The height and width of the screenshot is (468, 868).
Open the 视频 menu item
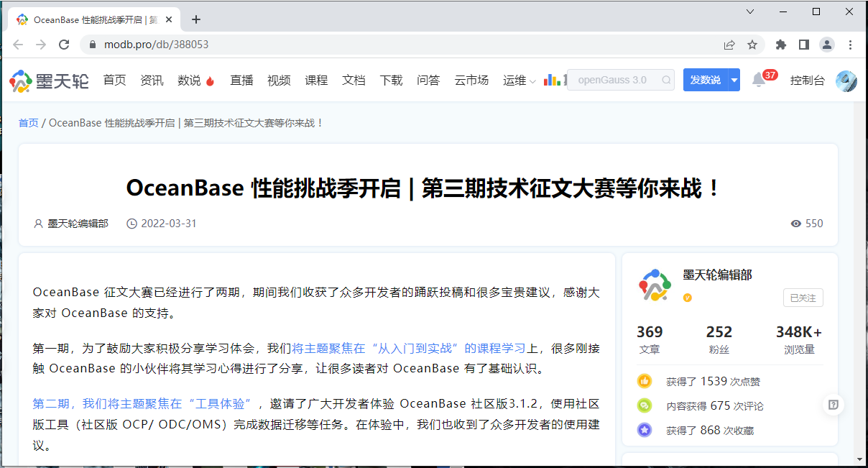pyautogui.click(x=279, y=81)
